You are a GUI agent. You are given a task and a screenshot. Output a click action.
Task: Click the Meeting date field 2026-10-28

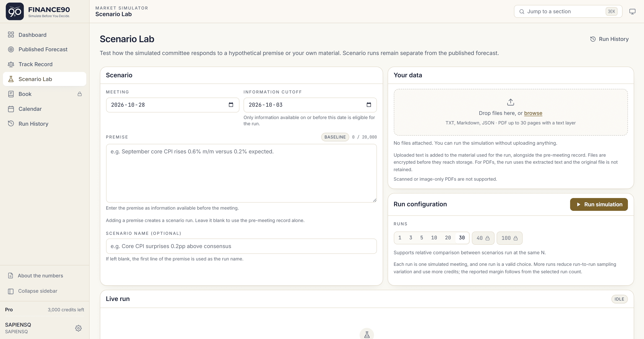pos(173,105)
